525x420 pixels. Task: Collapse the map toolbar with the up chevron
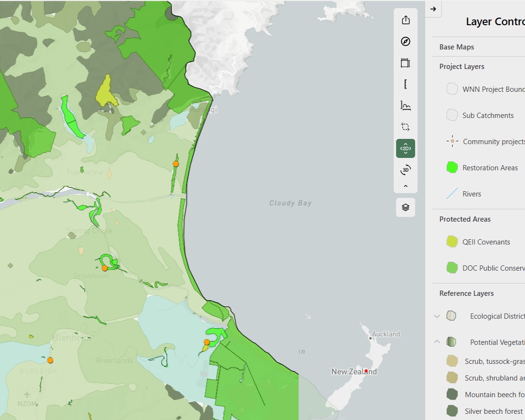coord(406,186)
